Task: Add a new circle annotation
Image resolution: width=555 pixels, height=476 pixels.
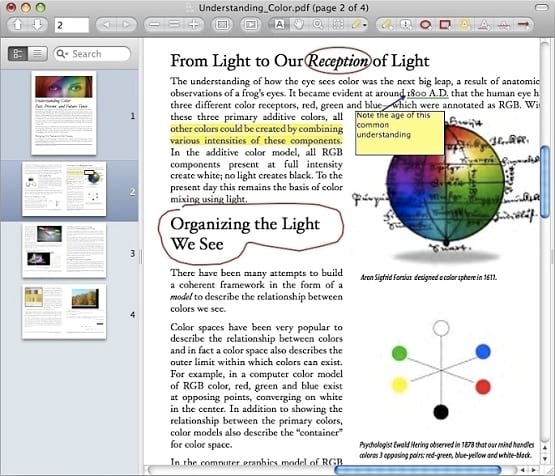Action: (x=425, y=24)
